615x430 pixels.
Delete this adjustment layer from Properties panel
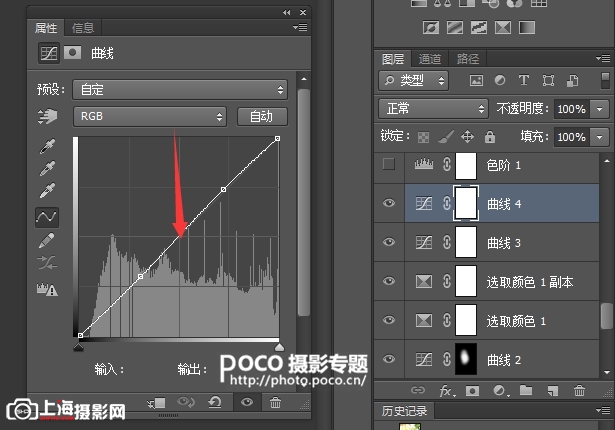tap(275, 403)
